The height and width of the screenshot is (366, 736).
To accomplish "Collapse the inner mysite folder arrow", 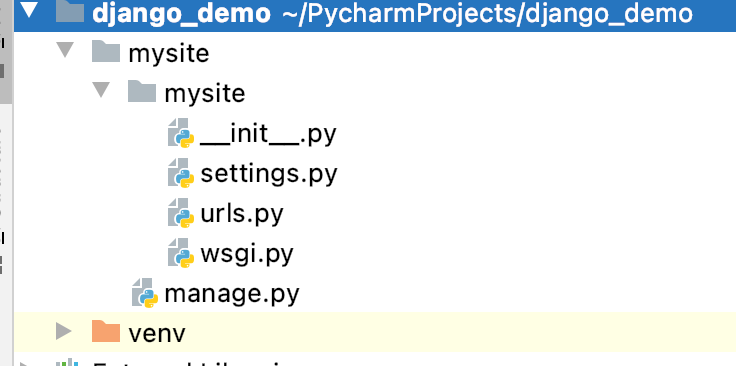I will pyautogui.click(x=101, y=90).
